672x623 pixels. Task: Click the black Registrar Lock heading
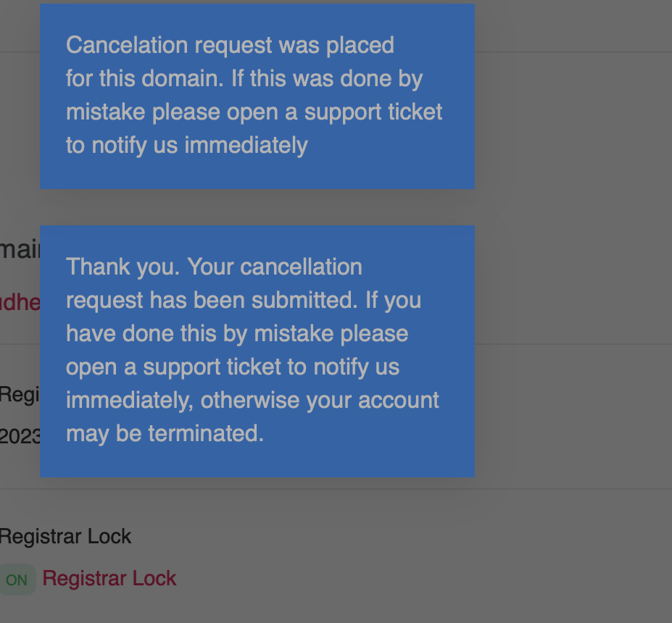coord(65,537)
